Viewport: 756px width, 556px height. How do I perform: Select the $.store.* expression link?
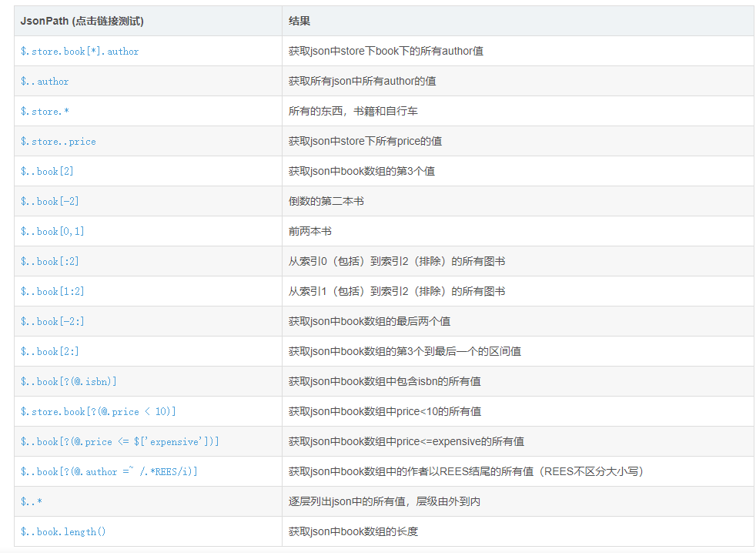click(x=45, y=111)
